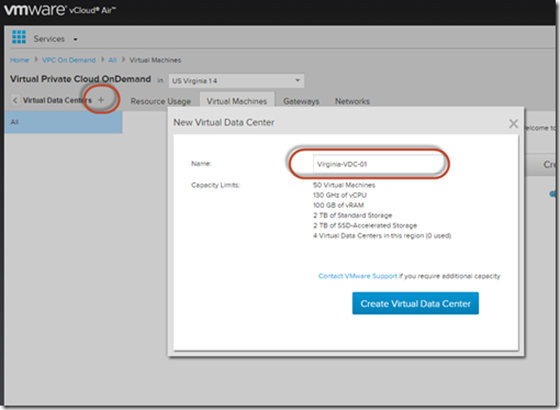This screenshot has height=410, width=560.
Task: Switch to the Virtual Machines tab
Action: [x=237, y=101]
